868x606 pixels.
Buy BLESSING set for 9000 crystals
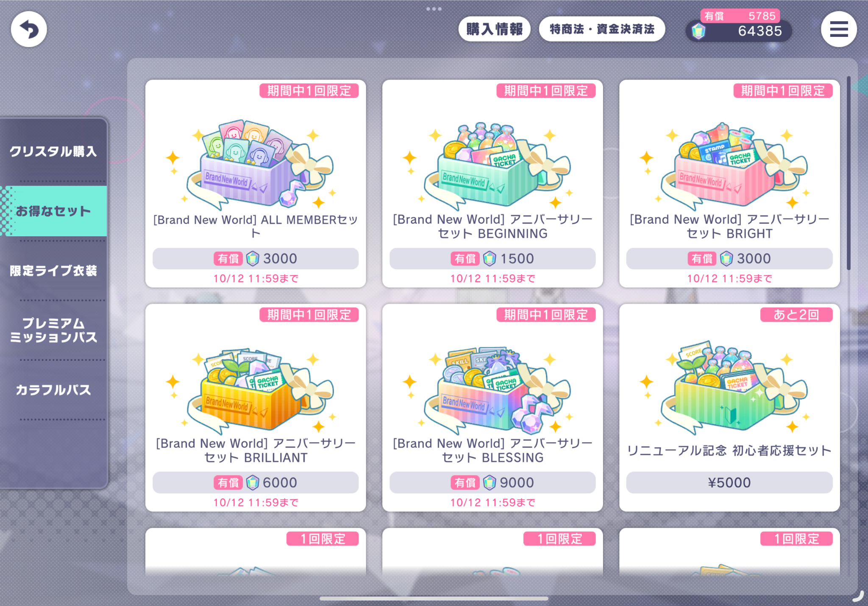coord(492,482)
